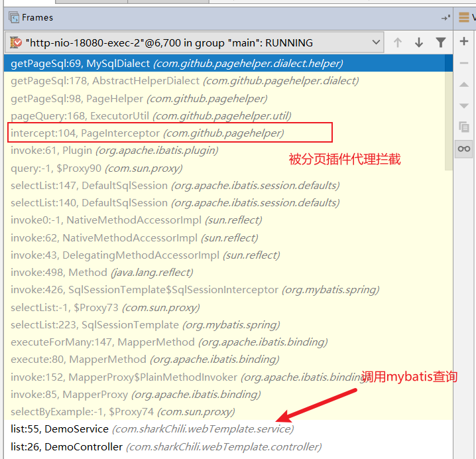Click the remove watch minus icon
476x459 pixels.
pyautogui.click(x=464, y=63)
